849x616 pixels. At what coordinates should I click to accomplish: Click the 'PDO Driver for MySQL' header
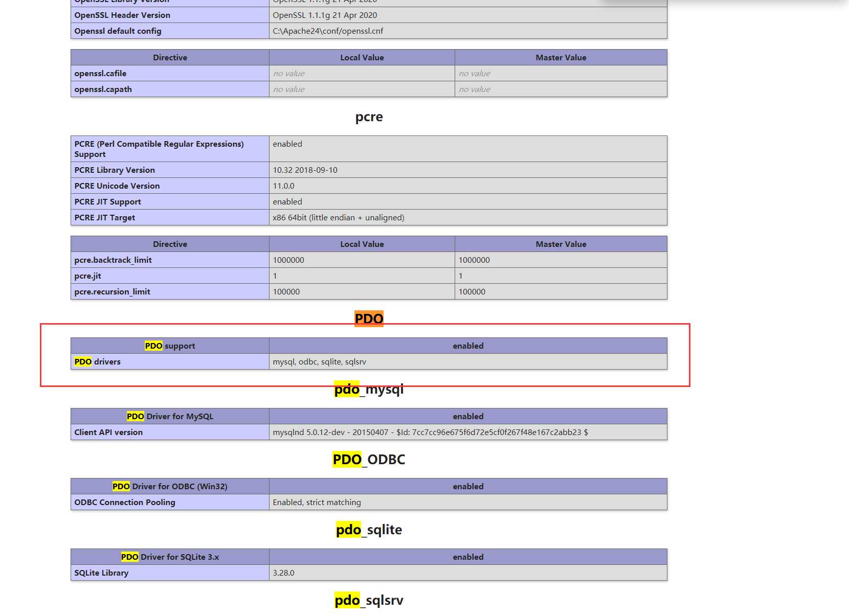click(x=170, y=417)
